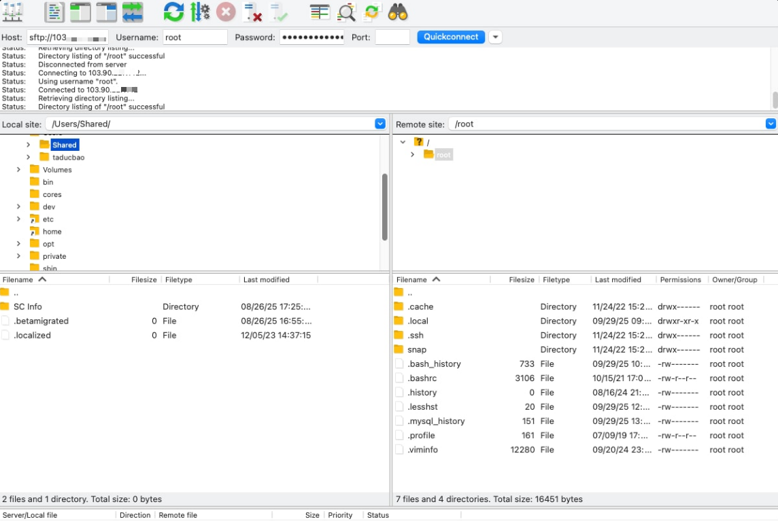Expand the private folder node
This screenshot has width=778, height=532.
[18, 256]
